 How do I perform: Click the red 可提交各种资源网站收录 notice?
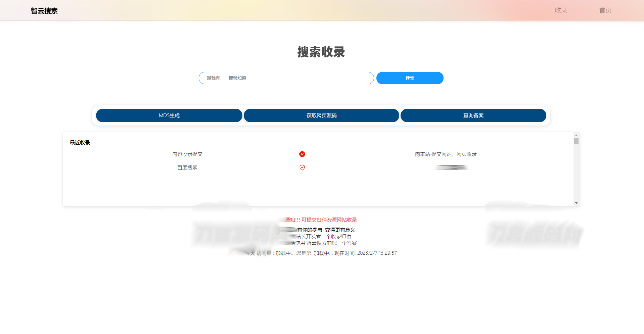[329, 220]
